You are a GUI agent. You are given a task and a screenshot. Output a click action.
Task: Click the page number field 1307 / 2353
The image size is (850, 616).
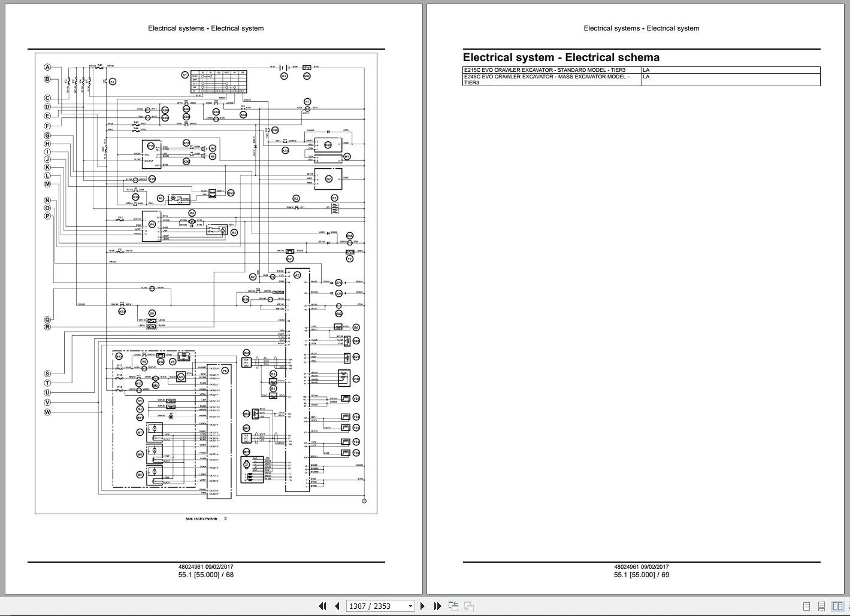[376, 606]
